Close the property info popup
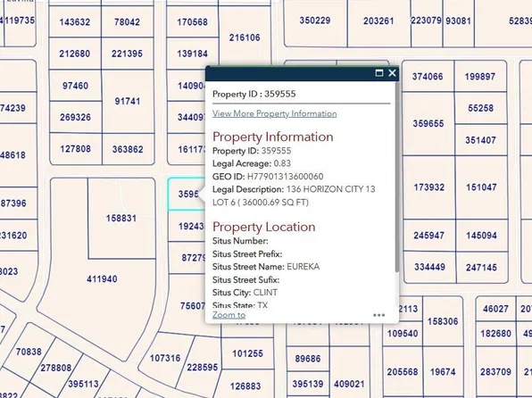This screenshot has height=398, width=532. click(x=392, y=73)
